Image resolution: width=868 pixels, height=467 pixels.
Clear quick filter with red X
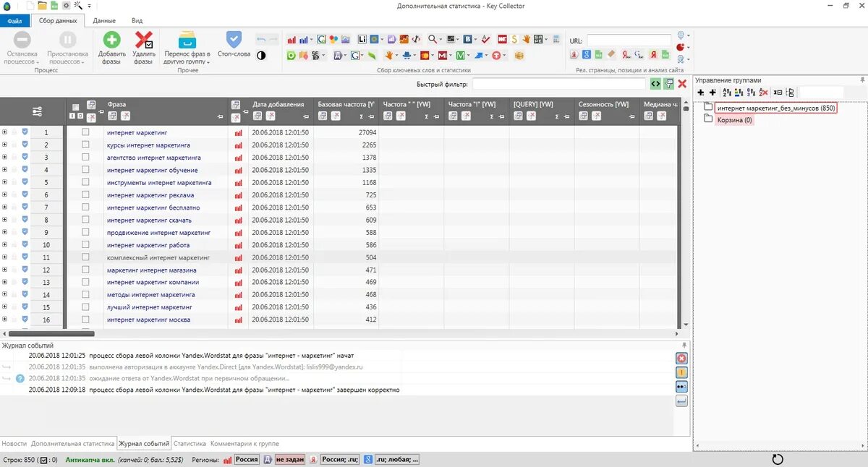tap(682, 84)
